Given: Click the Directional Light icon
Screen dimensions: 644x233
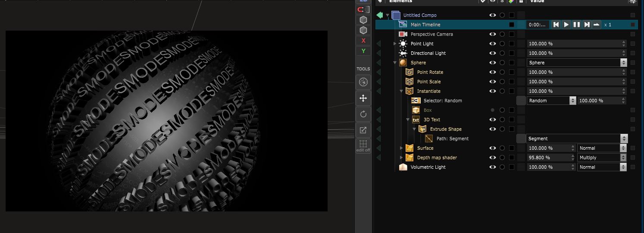Looking at the screenshot, I should [403, 53].
